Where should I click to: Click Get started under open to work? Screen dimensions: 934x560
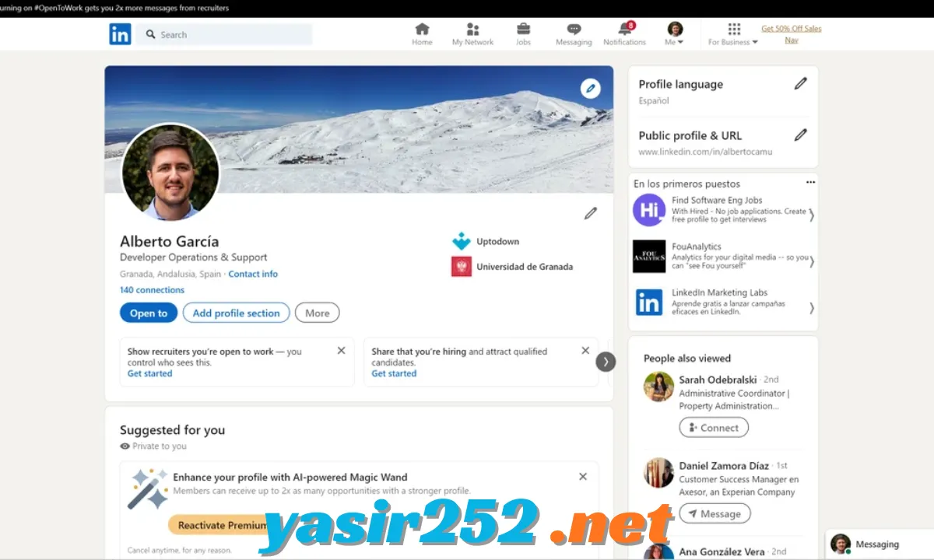tap(149, 373)
